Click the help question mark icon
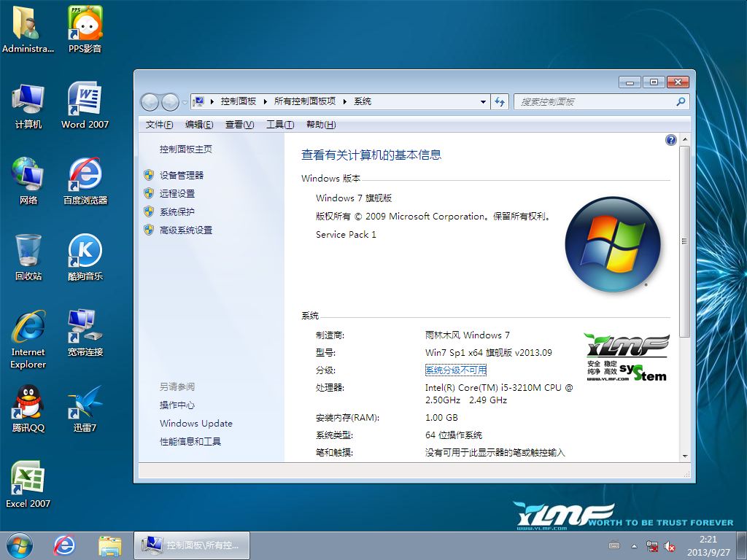Image resolution: width=747 pixels, height=560 pixels. tap(671, 140)
